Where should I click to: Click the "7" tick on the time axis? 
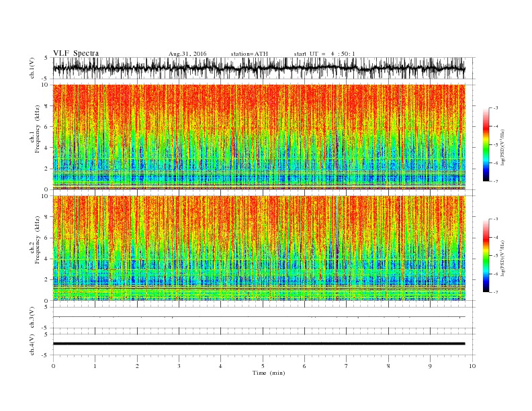[347, 366]
